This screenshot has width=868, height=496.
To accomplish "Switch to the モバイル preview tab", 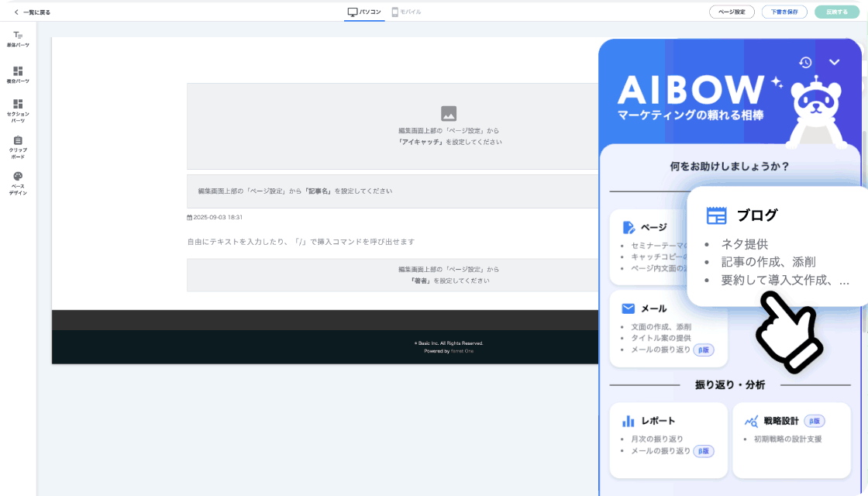I will 406,12.
